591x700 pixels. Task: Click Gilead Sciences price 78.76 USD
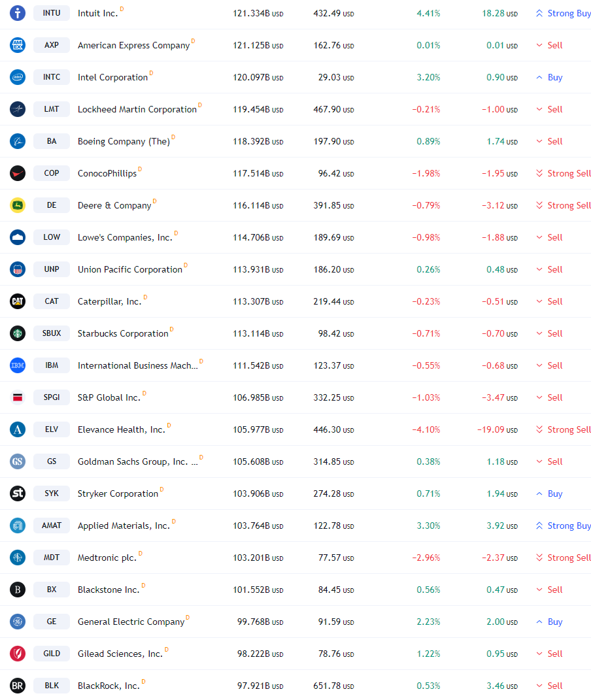pyautogui.click(x=336, y=654)
